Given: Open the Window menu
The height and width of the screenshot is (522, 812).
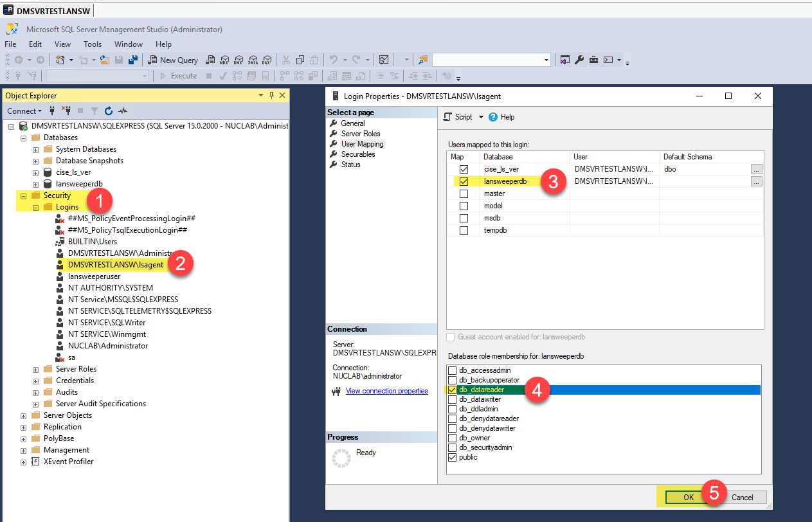Looking at the screenshot, I should [x=129, y=44].
